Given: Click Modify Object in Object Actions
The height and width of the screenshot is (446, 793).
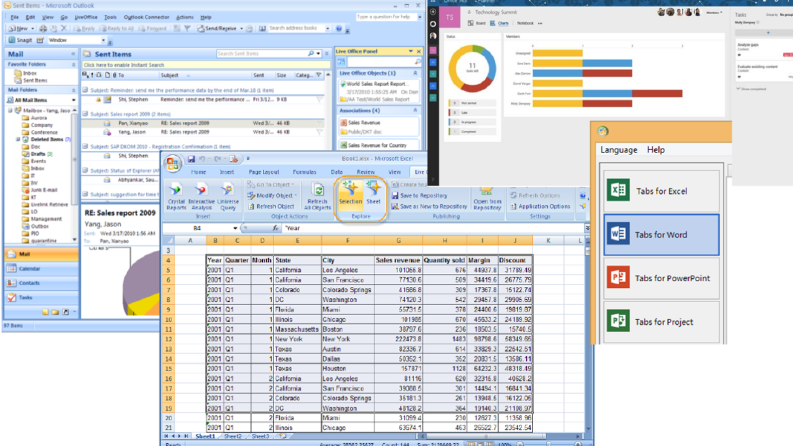Looking at the screenshot, I should tap(272, 196).
